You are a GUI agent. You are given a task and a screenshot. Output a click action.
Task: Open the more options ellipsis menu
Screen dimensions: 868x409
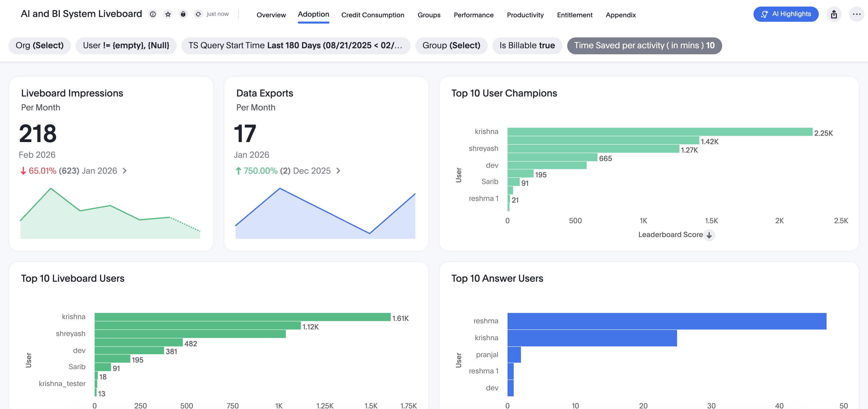coord(857,14)
